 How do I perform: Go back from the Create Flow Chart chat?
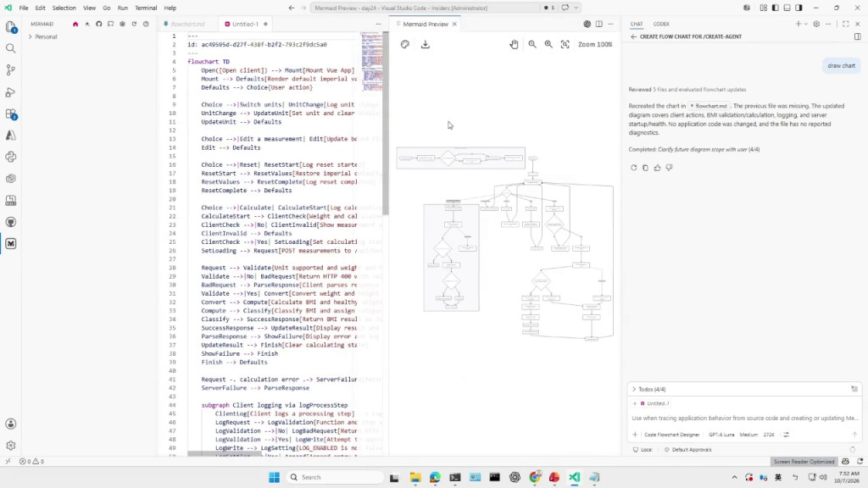pyautogui.click(x=633, y=37)
